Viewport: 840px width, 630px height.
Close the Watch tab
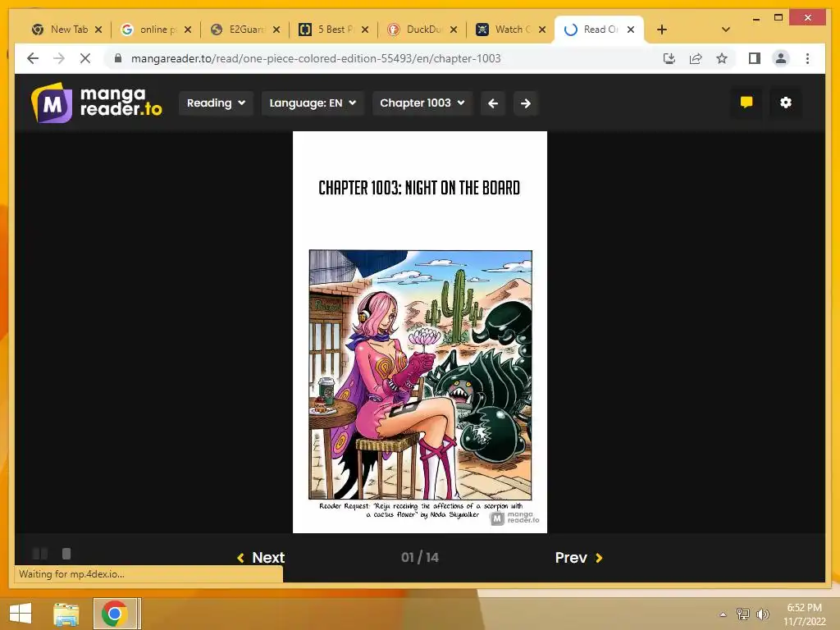[542, 30]
